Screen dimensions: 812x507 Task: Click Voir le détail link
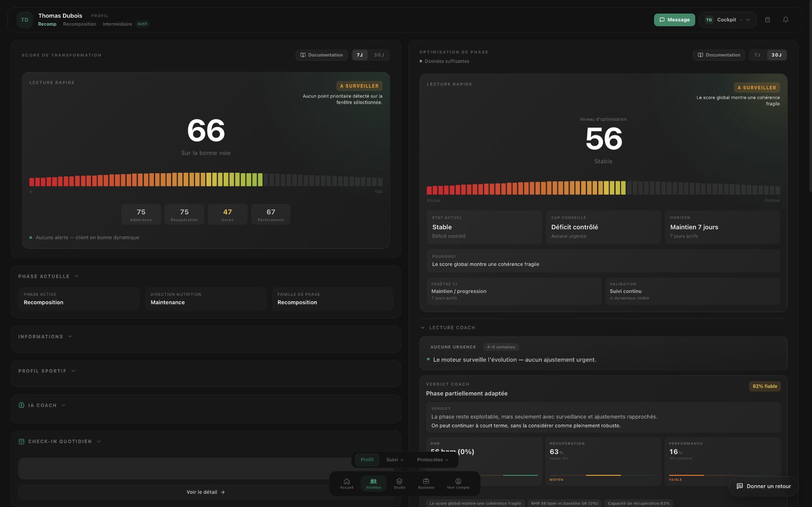pos(205,492)
